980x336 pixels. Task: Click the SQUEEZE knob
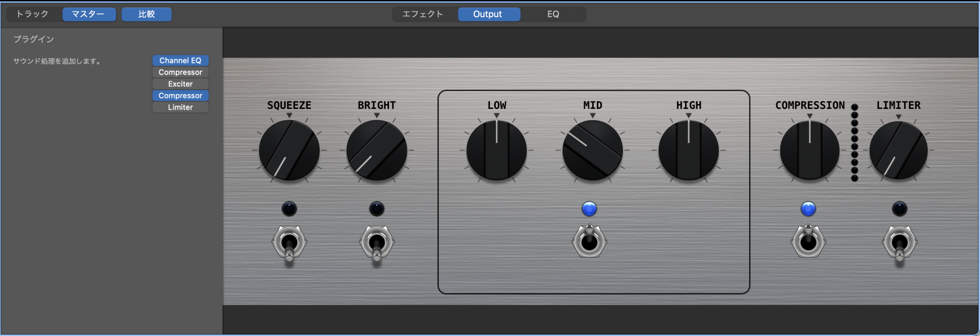tap(289, 150)
